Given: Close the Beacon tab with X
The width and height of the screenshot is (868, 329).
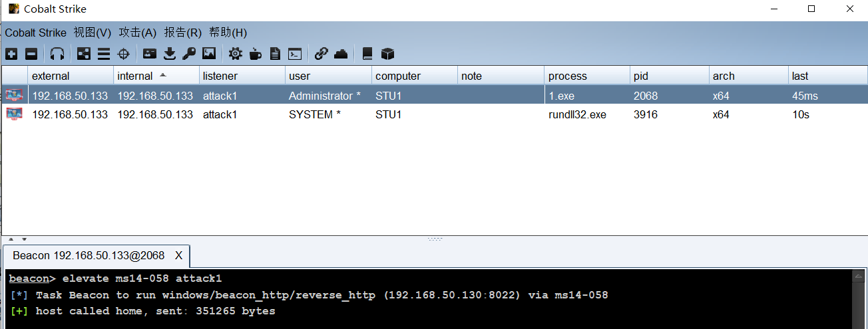Looking at the screenshot, I should tap(178, 256).
